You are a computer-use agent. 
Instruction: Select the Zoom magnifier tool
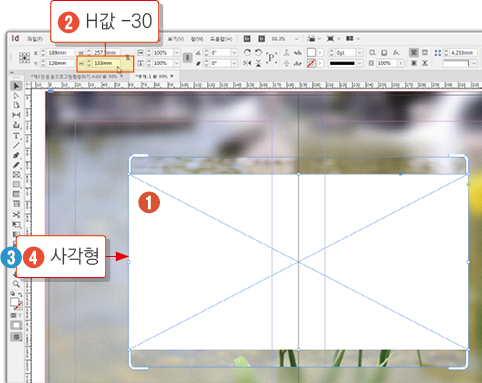pos(16,284)
